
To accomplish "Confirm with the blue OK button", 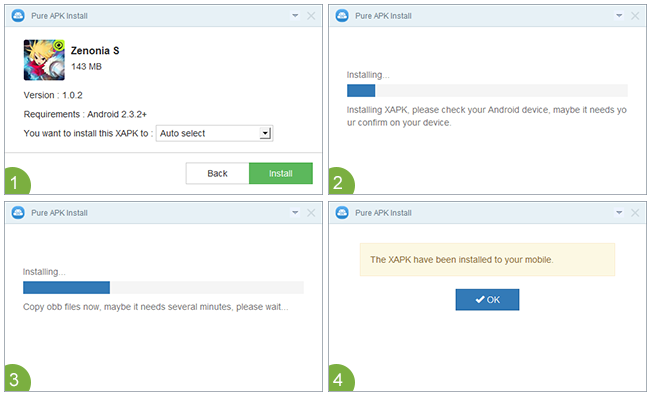I will [x=487, y=299].
